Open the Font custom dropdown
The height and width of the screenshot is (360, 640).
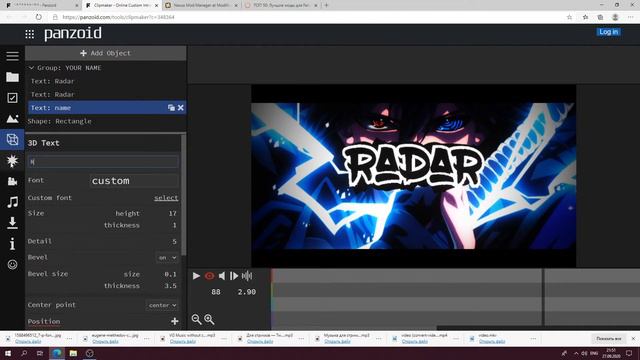point(134,181)
